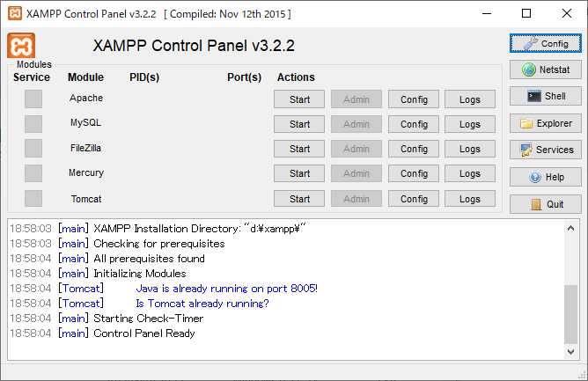
Task: Open the Config menu for FileZilla
Action: pos(414,149)
